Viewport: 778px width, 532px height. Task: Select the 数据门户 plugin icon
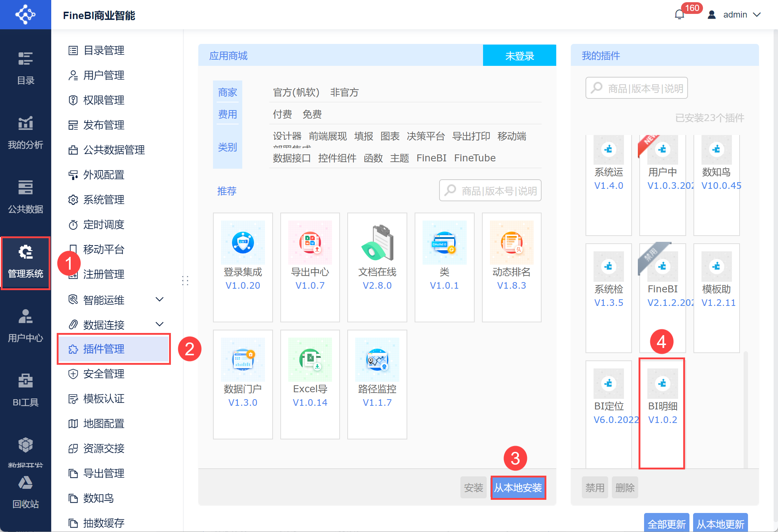pyautogui.click(x=243, y=360)
